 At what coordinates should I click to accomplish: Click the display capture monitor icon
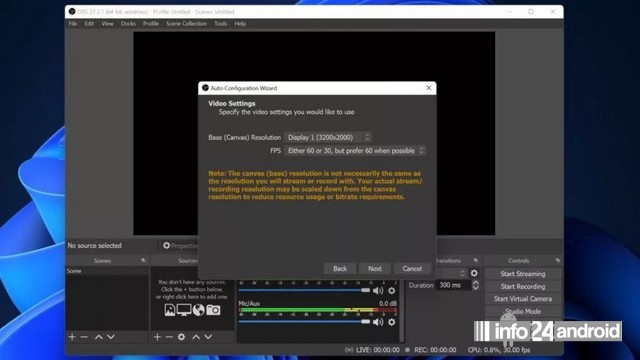[184, 310]
